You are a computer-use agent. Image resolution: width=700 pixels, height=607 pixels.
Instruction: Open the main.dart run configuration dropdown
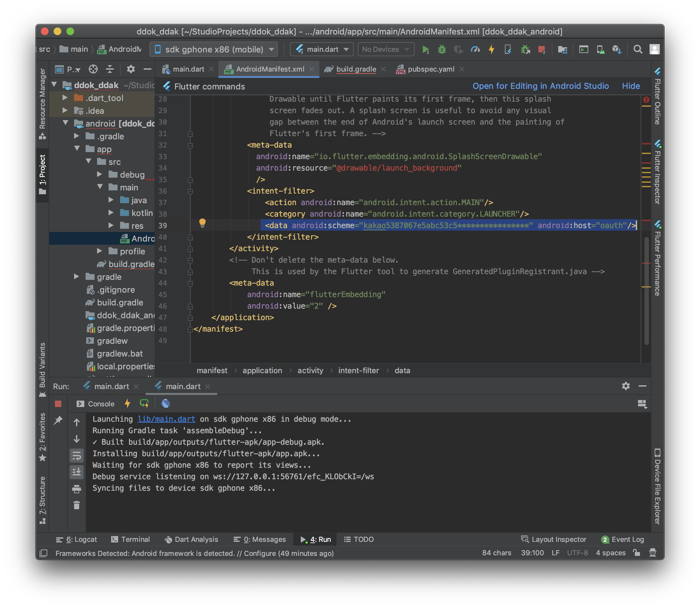click(322, 50)
